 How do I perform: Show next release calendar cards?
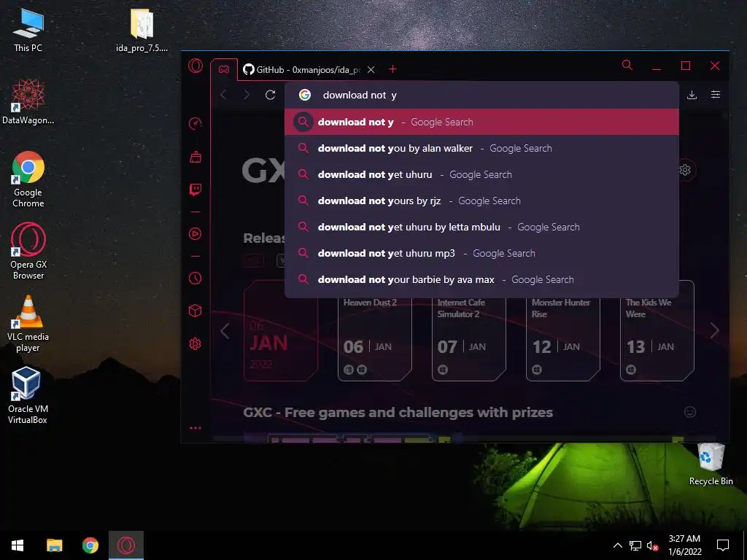click(x=714, y=330)
